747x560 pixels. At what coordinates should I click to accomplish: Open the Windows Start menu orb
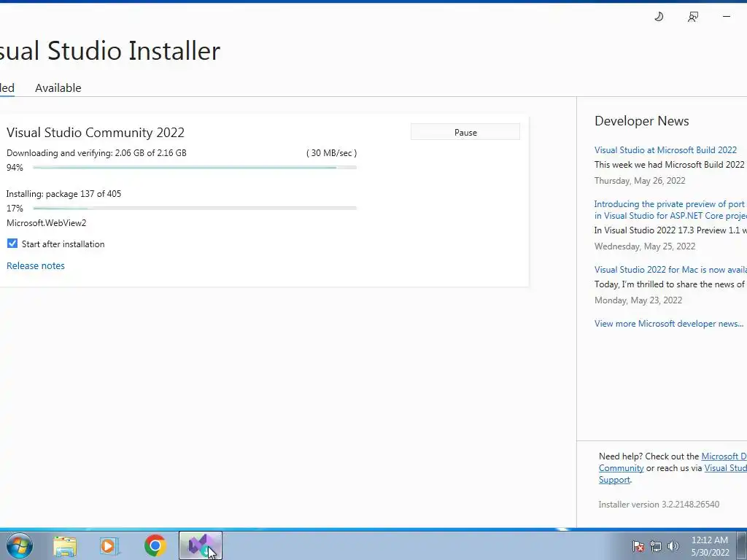point(20,545)
